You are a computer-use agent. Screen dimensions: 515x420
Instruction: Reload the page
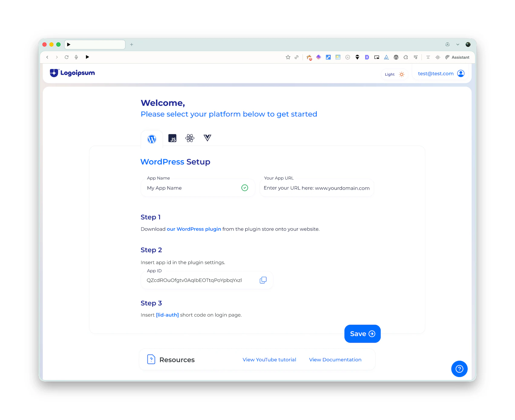[67, 57]
